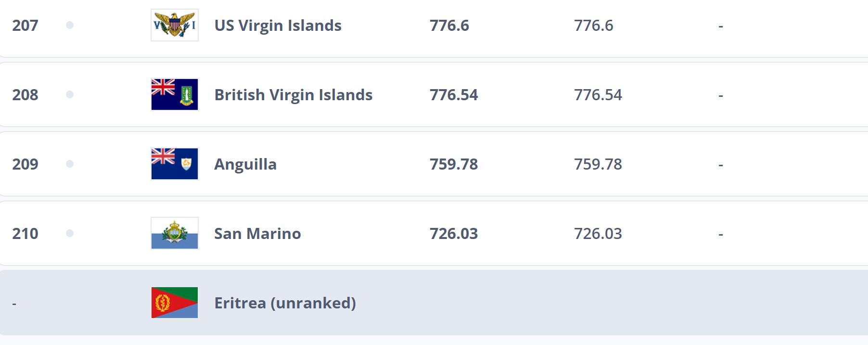Click rank number 207
Viewport: 868px width, 345px height.
click(25, 25)
